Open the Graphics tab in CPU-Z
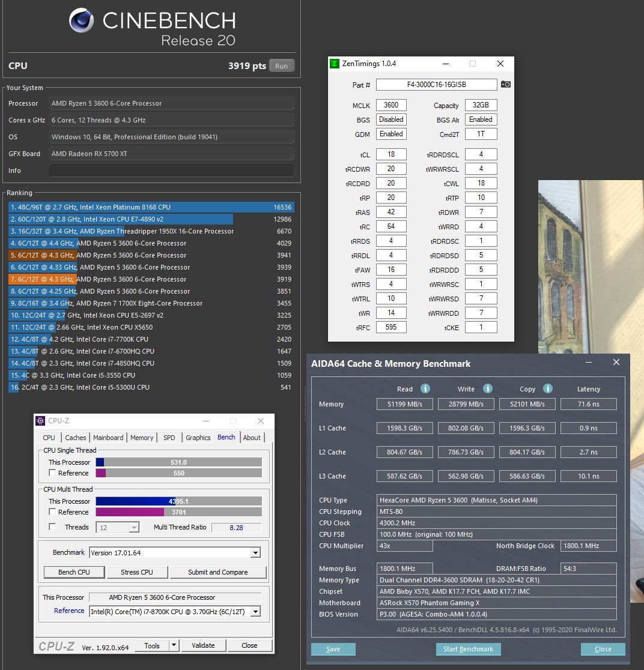644x670 pixels. point(198,438)
